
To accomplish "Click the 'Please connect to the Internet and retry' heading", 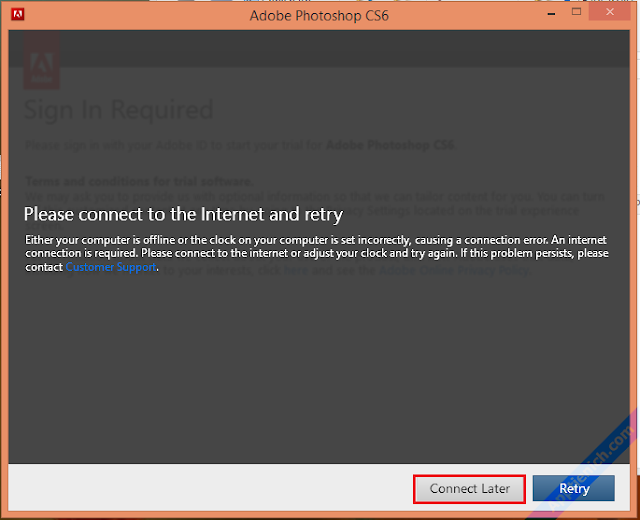I will pyautogui.click(x=183, y=214).
